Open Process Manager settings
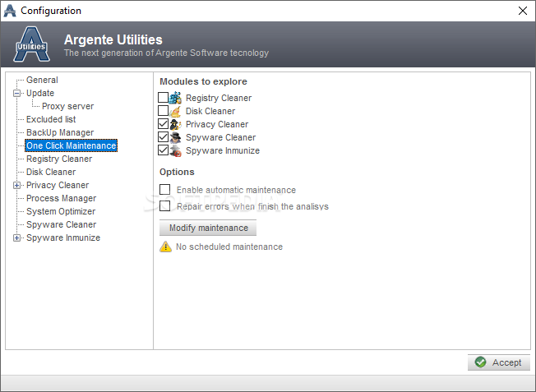 point(61,198)
